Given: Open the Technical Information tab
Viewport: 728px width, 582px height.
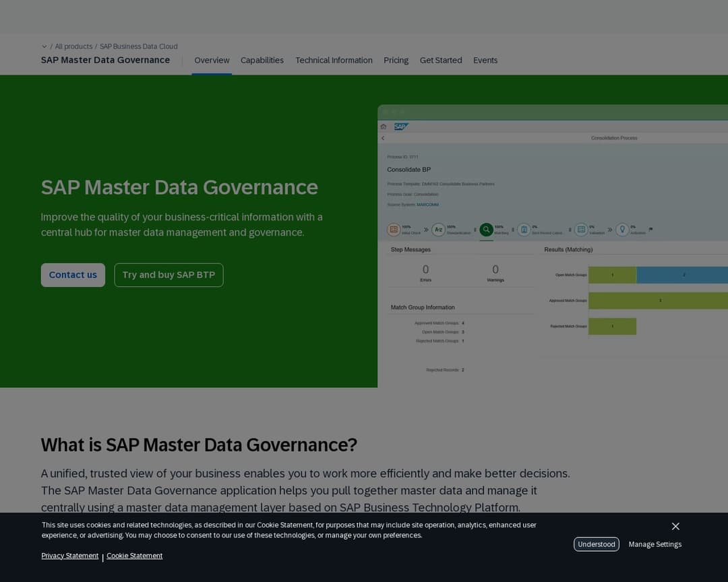Looking at the screenshot, I should (x=334, y=61).
